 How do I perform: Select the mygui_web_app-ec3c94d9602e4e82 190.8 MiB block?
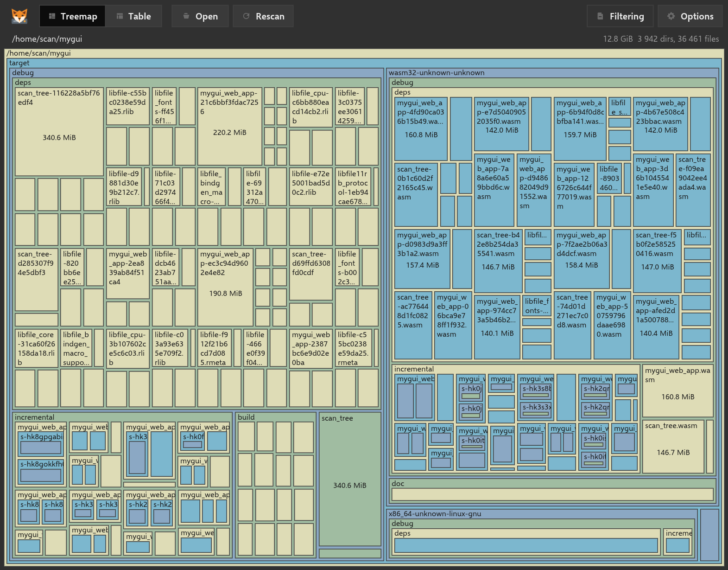(226, 287)
